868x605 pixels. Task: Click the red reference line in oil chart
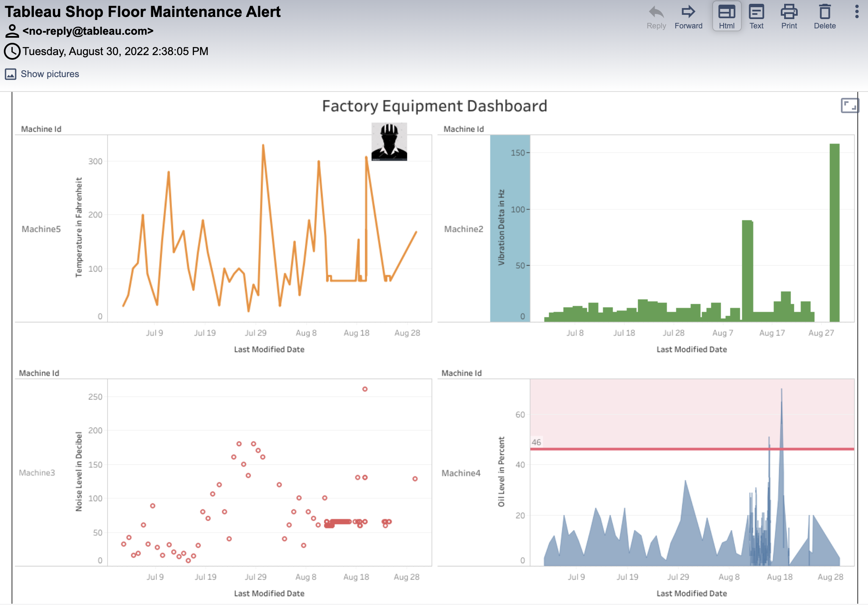pyautogui.click(x=692, y=449)
